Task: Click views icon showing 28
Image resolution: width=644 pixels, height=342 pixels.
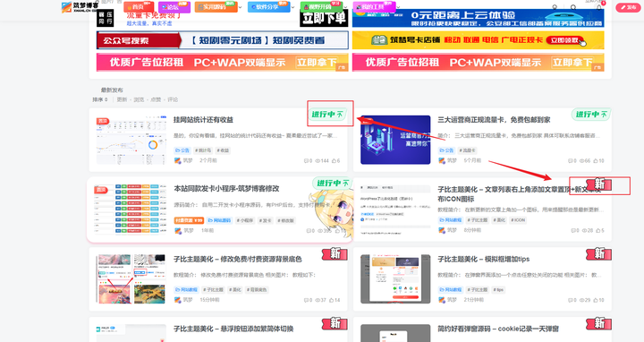Action: [585, 231]
